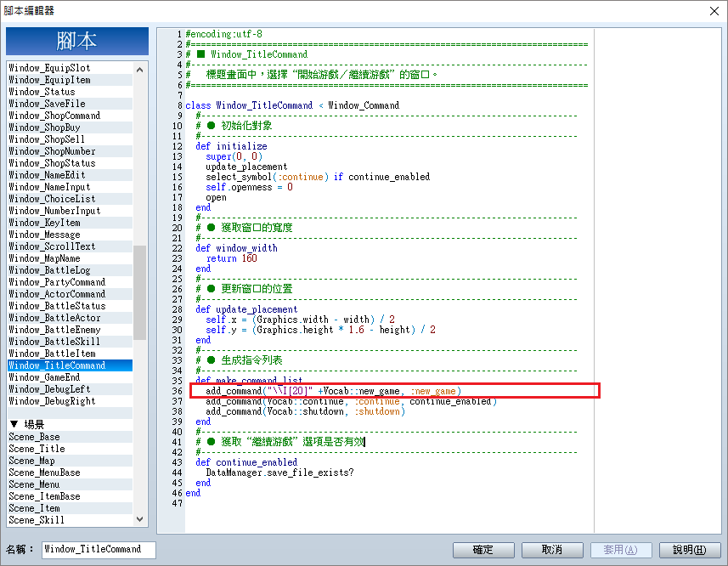This screenshot has width=728, height=566.
Task: Select Window_SaveFile script
Action: pos(71,104)
